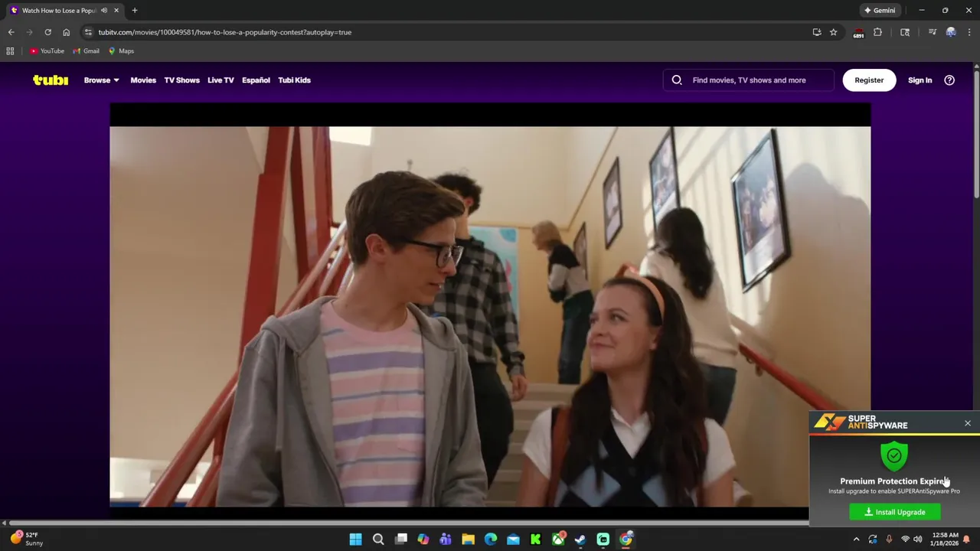Open File Explorer on taskbar
Image resolution: width=980 pixels, height=551 pixels.
click(468, 540)
